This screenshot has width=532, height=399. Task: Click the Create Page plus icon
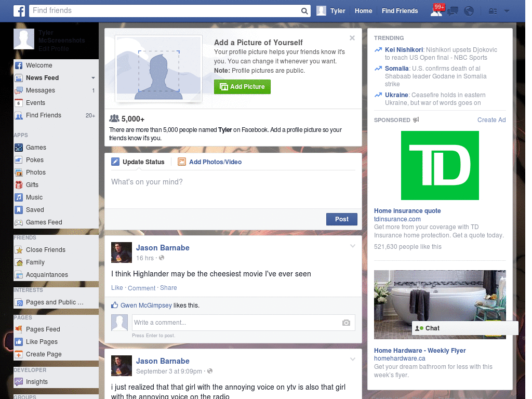coord(19,354)
